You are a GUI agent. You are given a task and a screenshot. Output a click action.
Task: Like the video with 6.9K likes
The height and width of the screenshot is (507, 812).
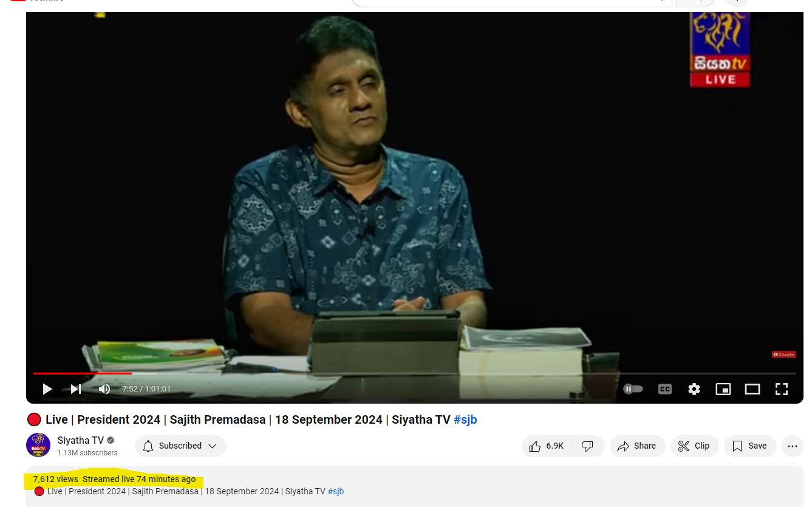[x=548, y=446]
